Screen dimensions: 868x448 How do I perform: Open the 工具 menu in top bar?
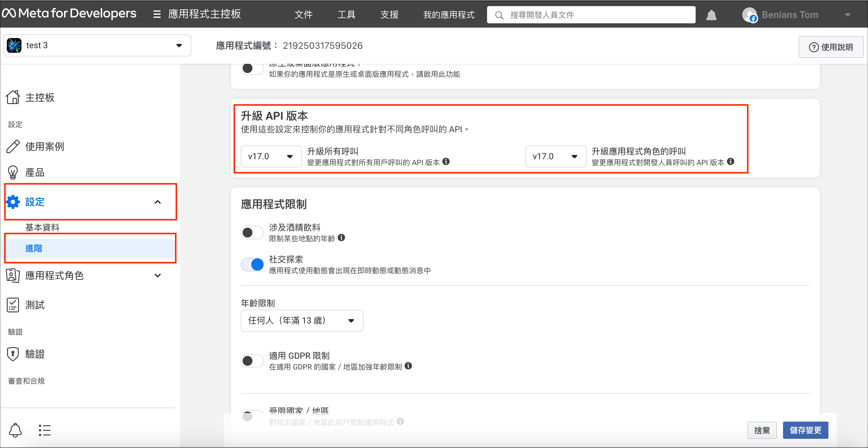(x=346, y=15)
